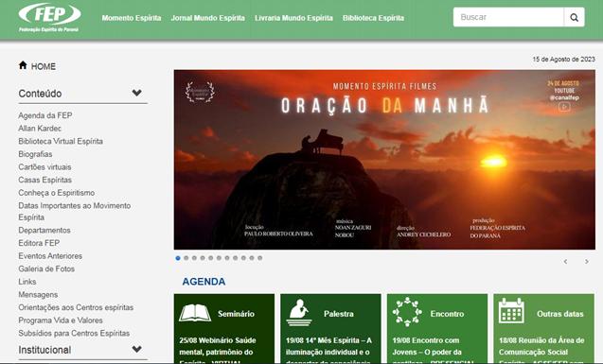Open Momento Espírita menu item
603x364 pixels.
(132, 18)
